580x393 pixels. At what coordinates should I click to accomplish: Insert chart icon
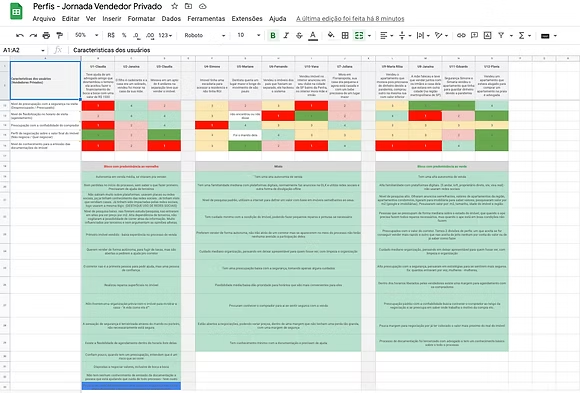point(488,36)
